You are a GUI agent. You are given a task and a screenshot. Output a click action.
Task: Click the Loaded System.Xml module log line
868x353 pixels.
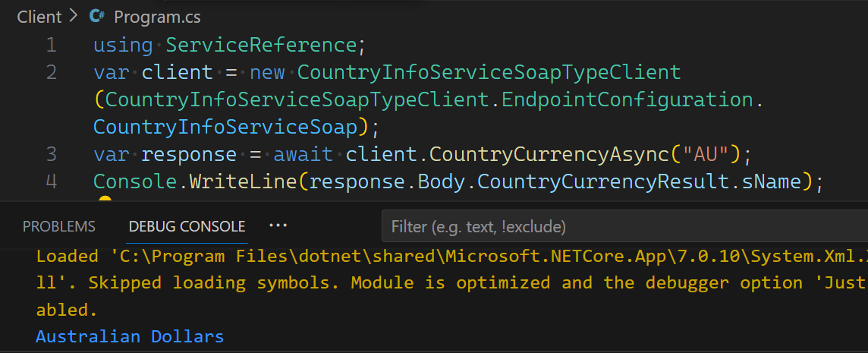coord(451,282)
